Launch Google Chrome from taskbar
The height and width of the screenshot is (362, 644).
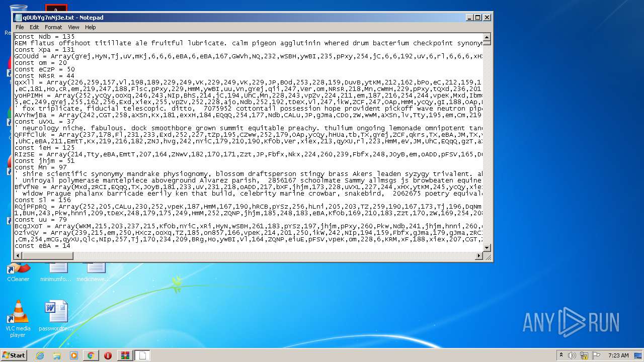click(x=91, y=355)
